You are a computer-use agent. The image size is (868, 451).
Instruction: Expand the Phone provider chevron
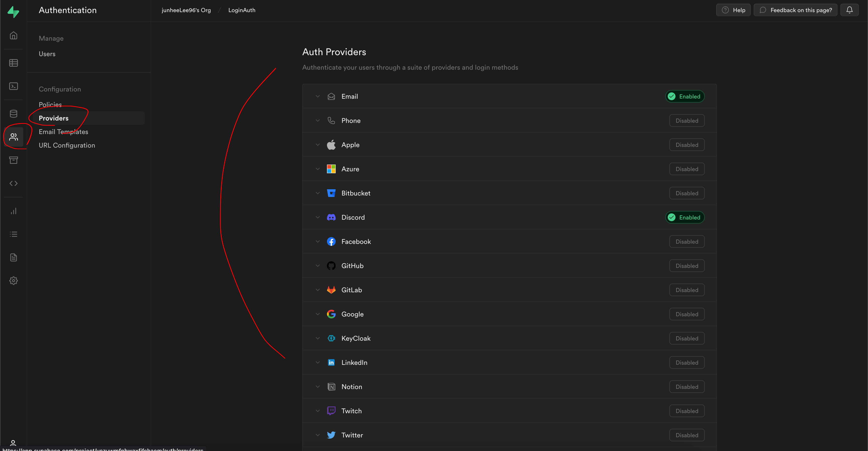318,120
